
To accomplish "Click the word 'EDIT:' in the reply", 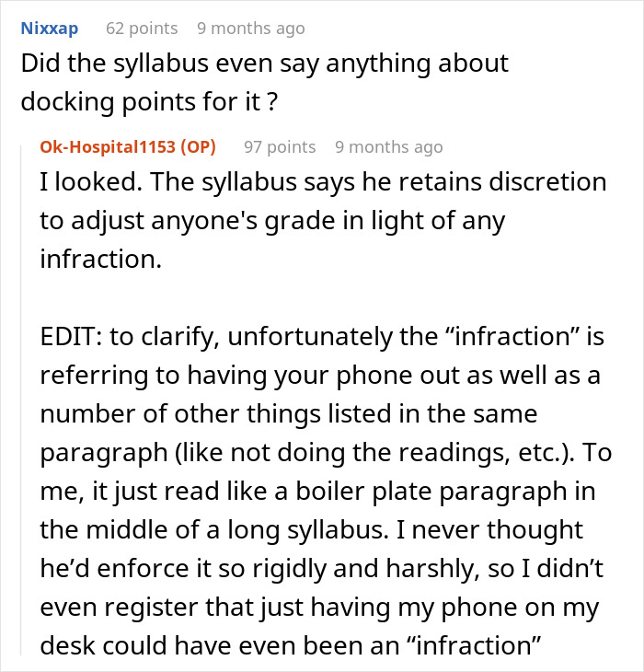I will tap(72, 338).
